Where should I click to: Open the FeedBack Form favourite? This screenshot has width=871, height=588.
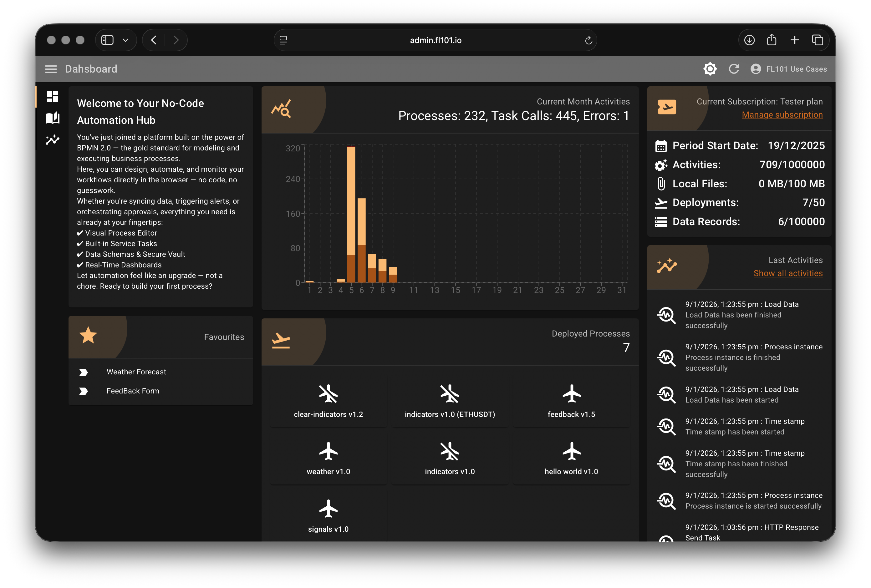[133, 391]
